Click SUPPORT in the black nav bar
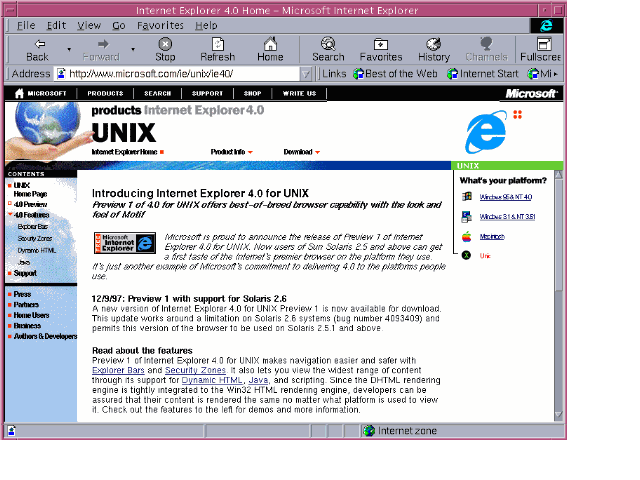Screen dimensions: 640x480 coord(207,93)
